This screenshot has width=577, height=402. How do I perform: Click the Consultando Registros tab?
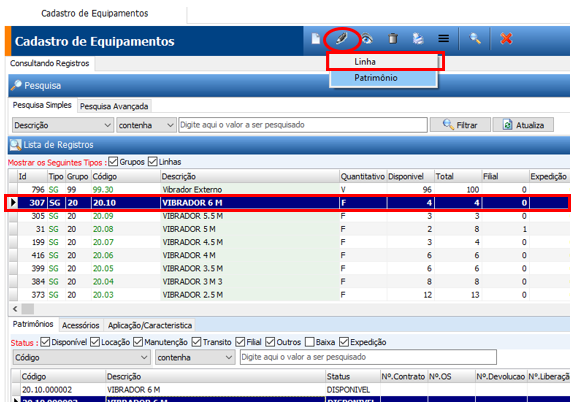pyautogui.click(x=50, y=63)
